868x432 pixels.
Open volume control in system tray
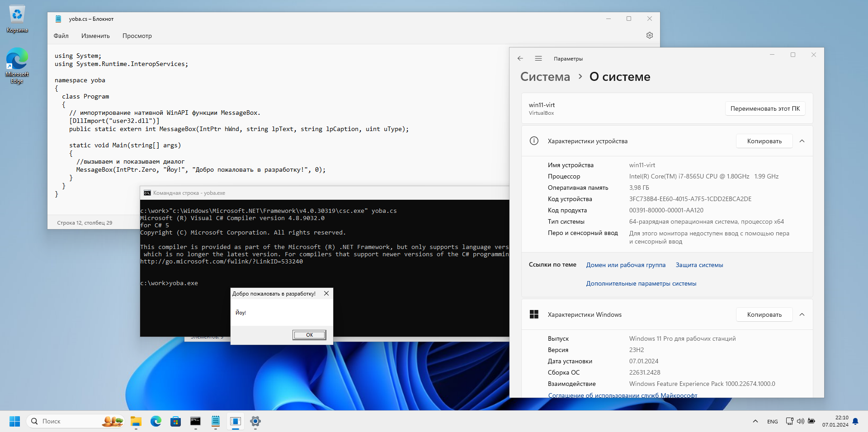pos(800,421)
